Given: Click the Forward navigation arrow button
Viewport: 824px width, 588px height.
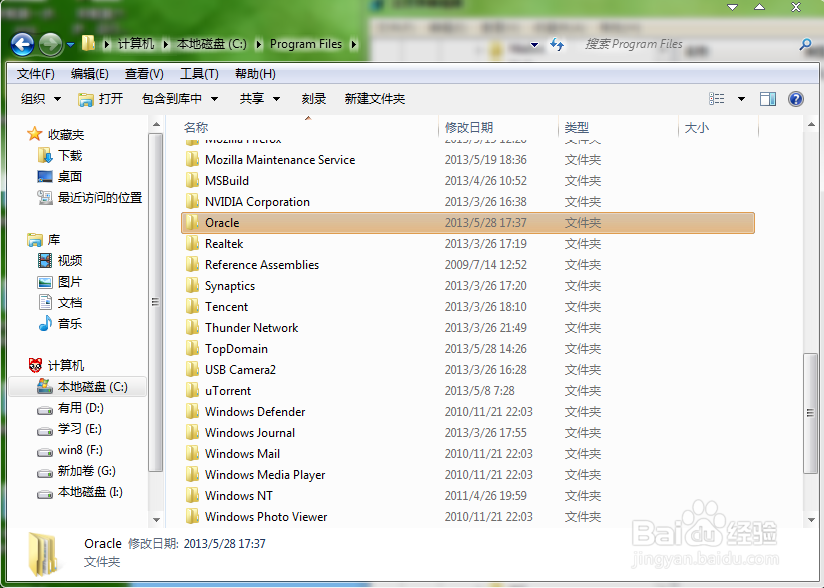Looking at the screenshot, I should tap(50, 45).
